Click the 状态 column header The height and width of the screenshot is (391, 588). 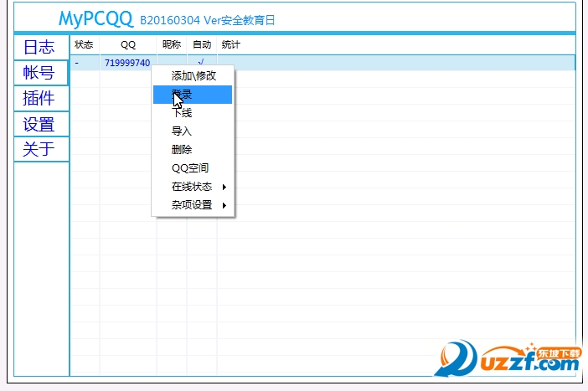85,44
